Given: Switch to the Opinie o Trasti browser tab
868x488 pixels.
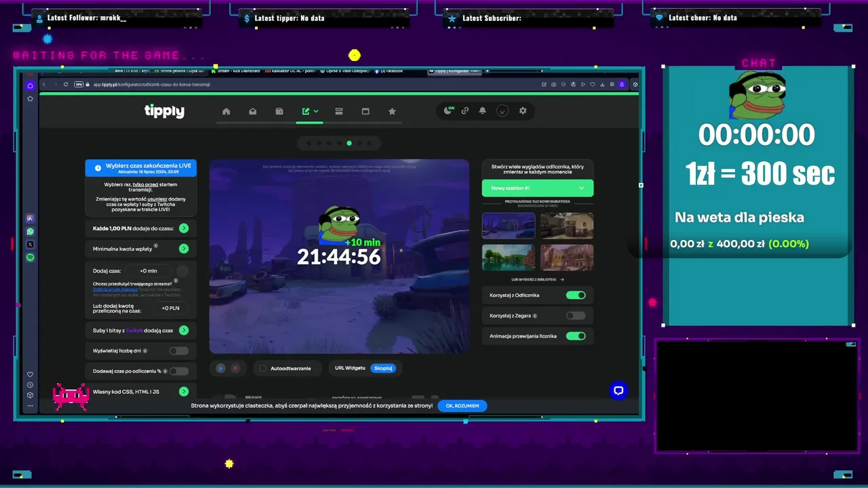Looking at the screenshot, I should coord(346,70).
